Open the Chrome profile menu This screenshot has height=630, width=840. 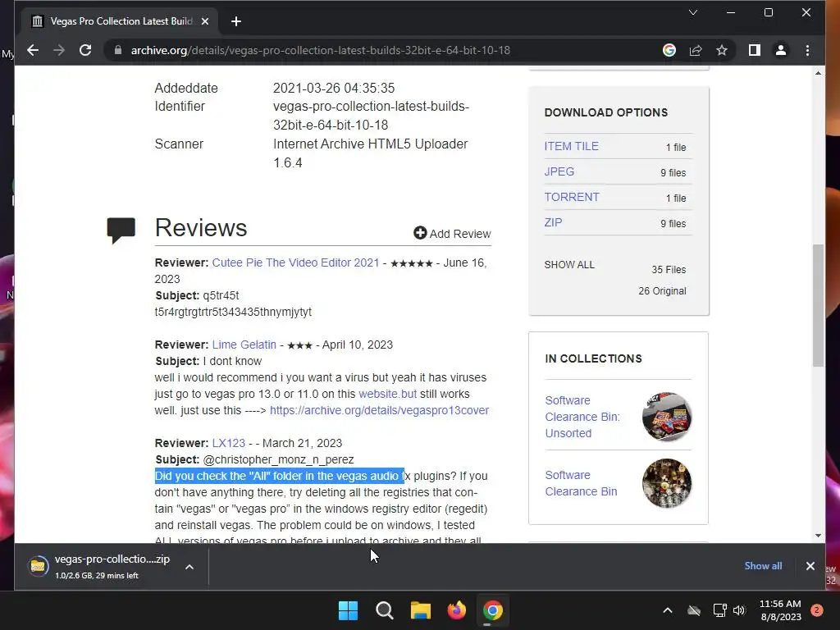coord(781,50)
